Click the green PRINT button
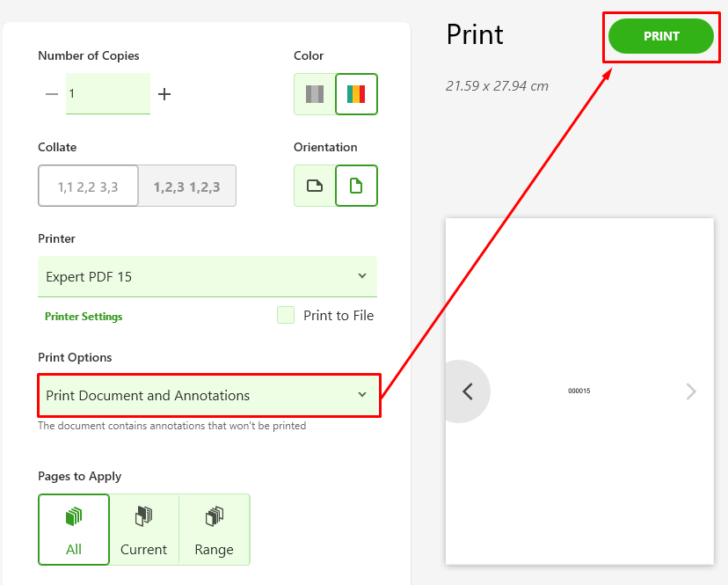This screenshot has height=585, width=728. (x=661, y=36)
